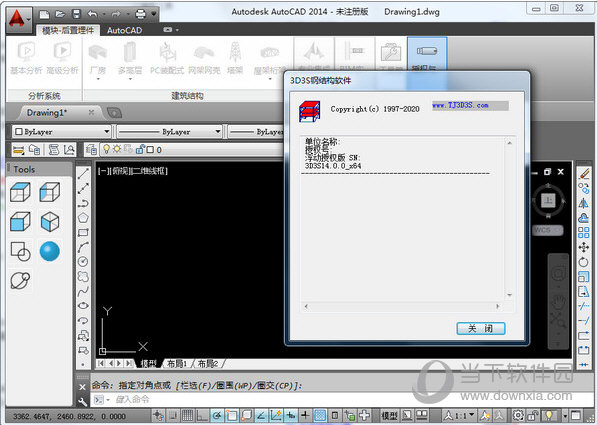Click the command line close X icon
This screenshot has height=425, width=597.
pos(82,387)
